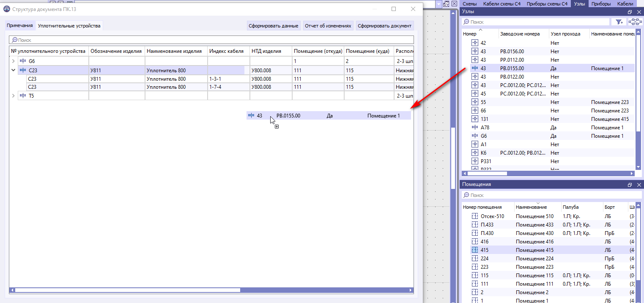Viewport: 644px width, 303px height.
Task: Click the undock icon in the Помещения panel header
Action: [630, 184]
